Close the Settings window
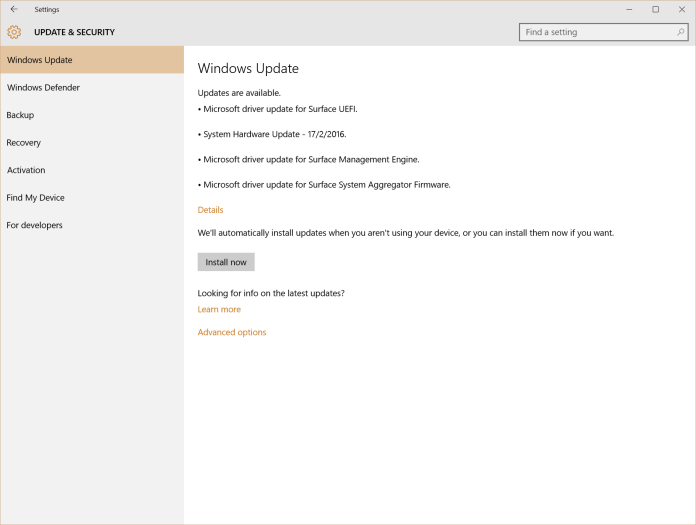The width and height of the screenshot is (696, 525). 682,9
